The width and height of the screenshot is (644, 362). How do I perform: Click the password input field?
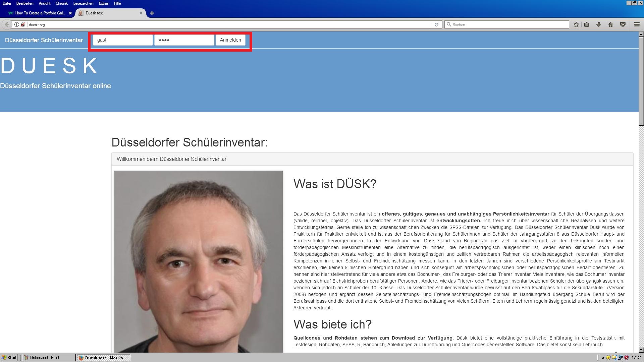184,40
